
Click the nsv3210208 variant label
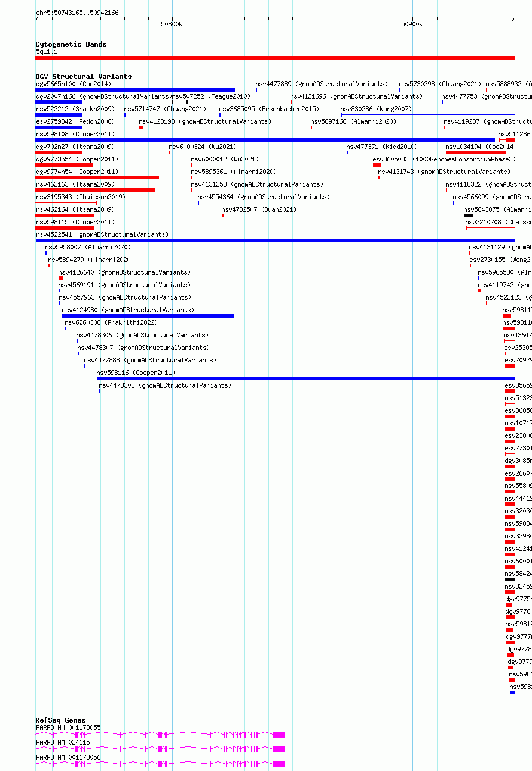(x=499, y=222)
